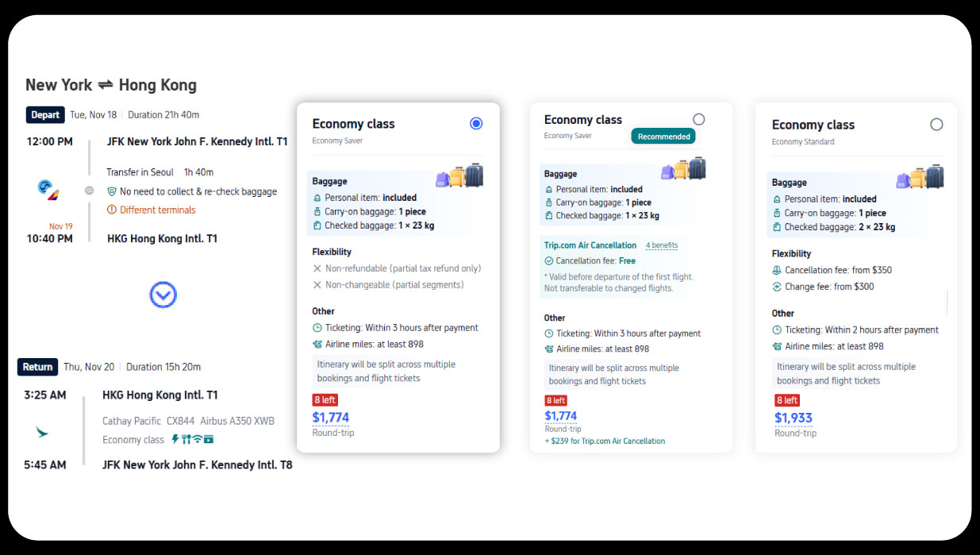Select the Economy Standard fare radio button
The height and width of the screenshot is (555, 980).
(x=936, y=125)
